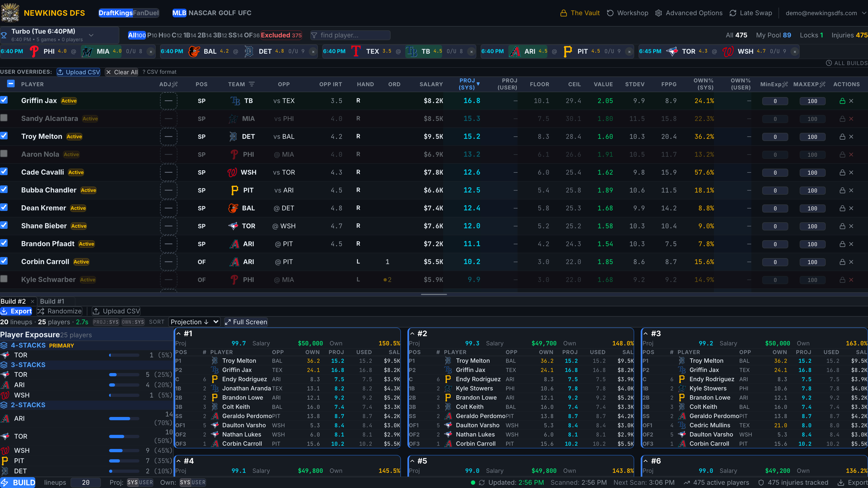Click the Updated refresh icon in status bar
The width and height of the screenshot is (868, 488).
tap(482, 483)
